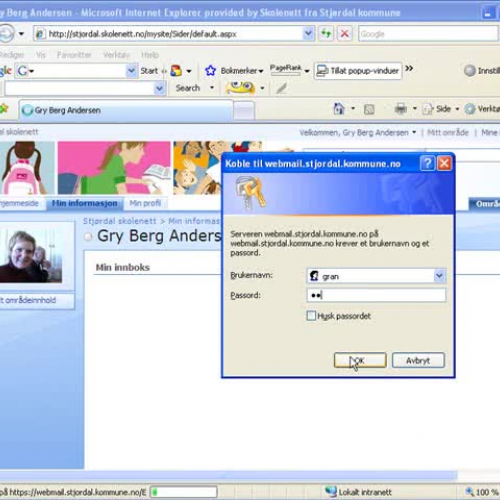500x500 pixels.
Task: Click the zoom magnifier icon in status bar
Action: [x=470, y=492]
